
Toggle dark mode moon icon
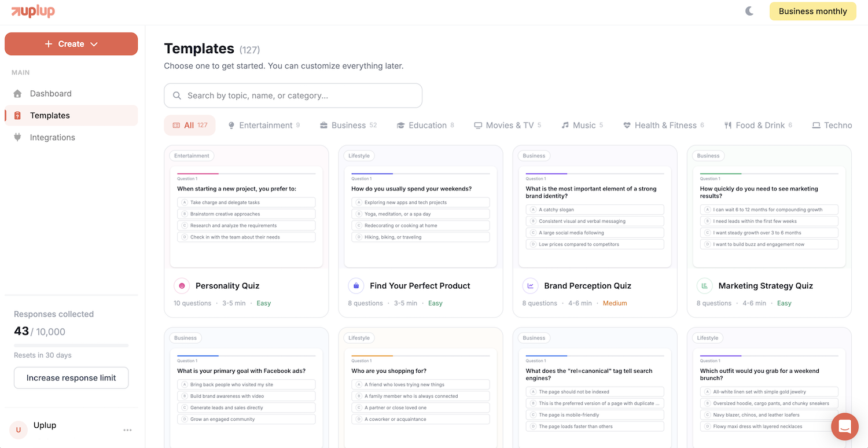[749, 11]
